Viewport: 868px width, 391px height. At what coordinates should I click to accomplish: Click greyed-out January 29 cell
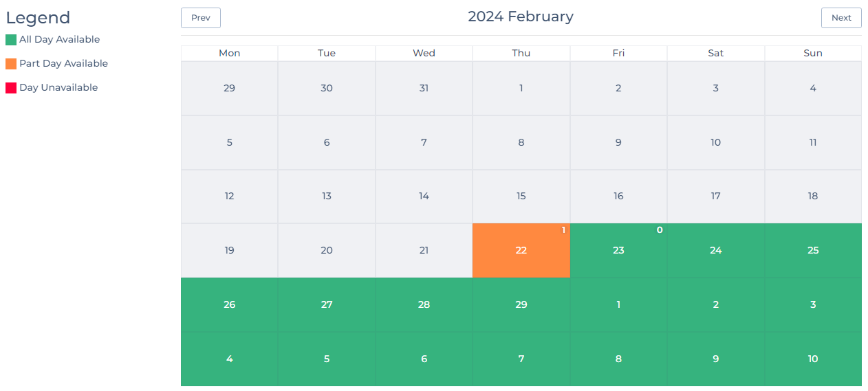click(230, 89)
